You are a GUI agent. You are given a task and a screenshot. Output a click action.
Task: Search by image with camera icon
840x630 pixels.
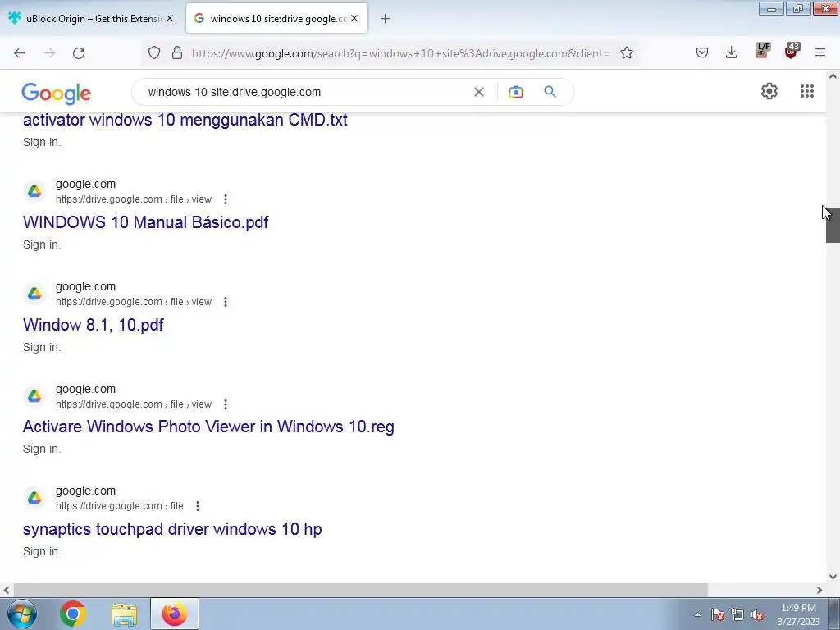point(515,92)
